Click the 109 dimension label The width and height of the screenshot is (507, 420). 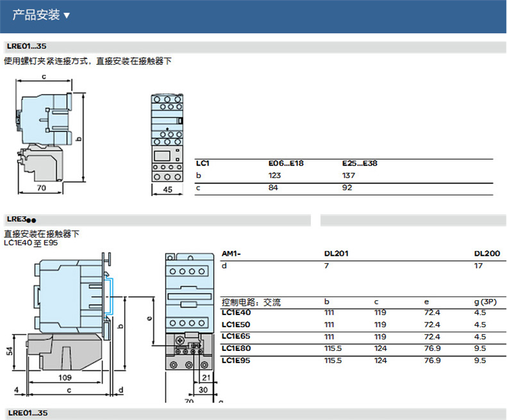tap(65, 377)
